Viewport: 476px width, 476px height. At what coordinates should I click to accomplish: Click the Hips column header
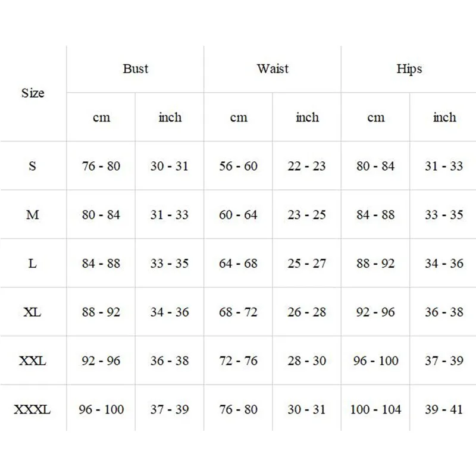(x=409, y=69)
